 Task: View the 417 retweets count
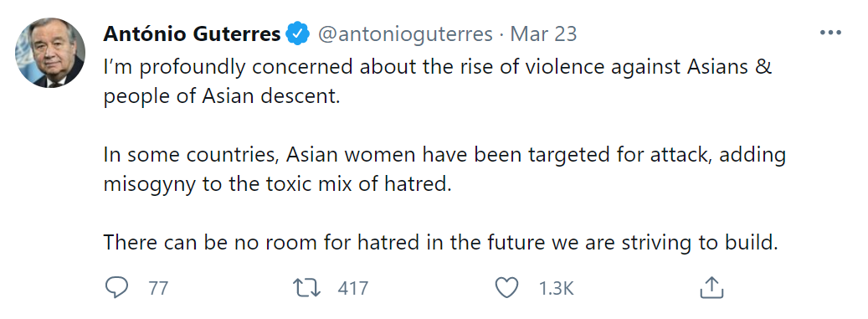352,289
